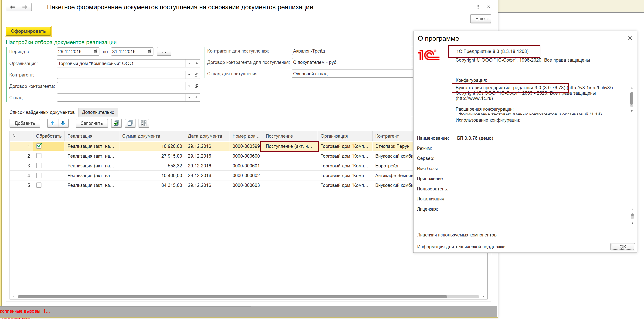This screenshot has width=644, height=319.
Task: Click the Договор контрагента для поступления field
Action: [353, 62]
